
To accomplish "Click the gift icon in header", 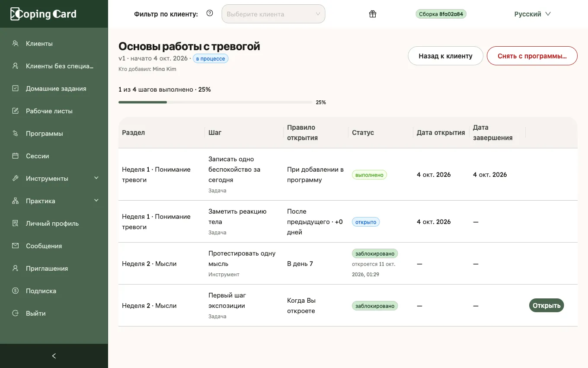I will coord(373,14).
